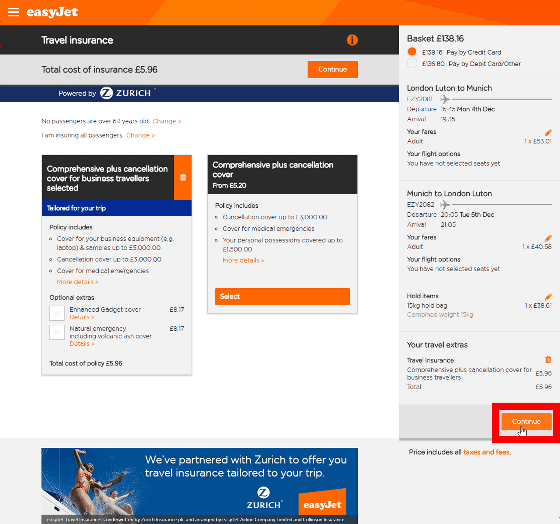Click Total cost of policy £5.96 text
560x524 pixels.
pos(86,364)
